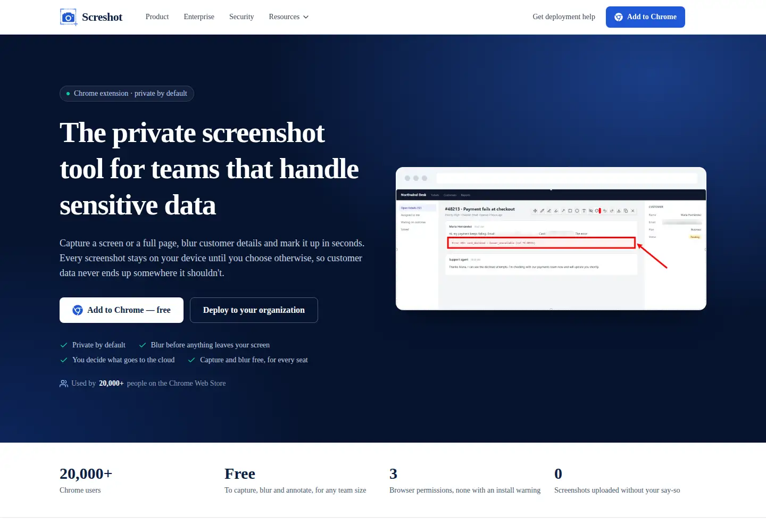Click the users icon next to Used by

(64, 384)
